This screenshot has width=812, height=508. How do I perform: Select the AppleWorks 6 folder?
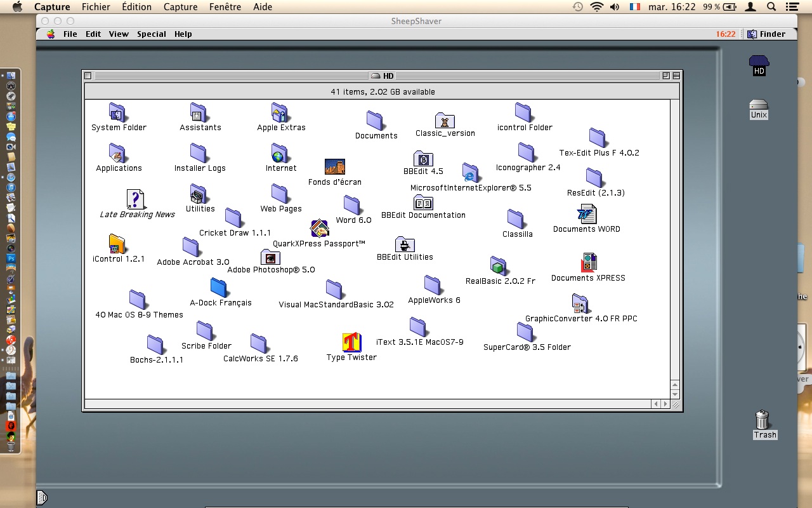coord(433,285)
